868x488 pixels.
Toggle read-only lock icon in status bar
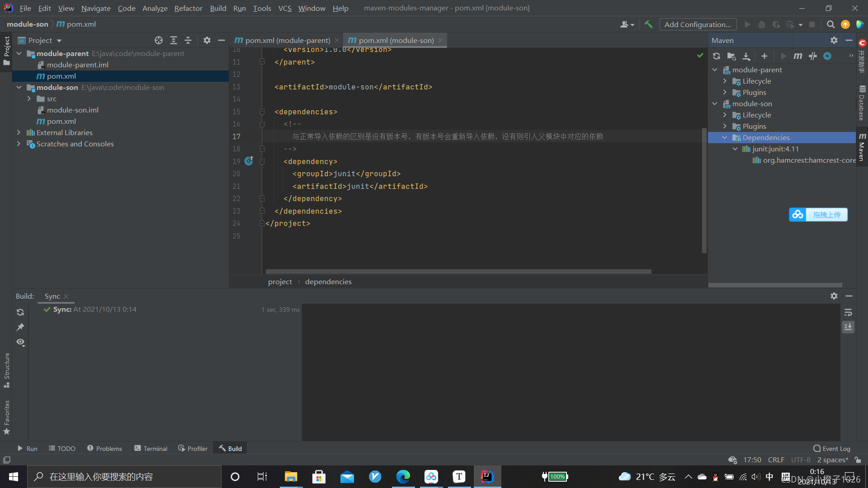(858, 460)
